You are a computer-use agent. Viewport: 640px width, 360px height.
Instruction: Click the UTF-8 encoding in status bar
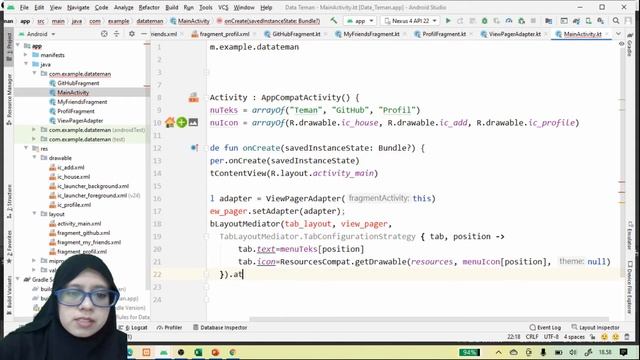point(551,337)
